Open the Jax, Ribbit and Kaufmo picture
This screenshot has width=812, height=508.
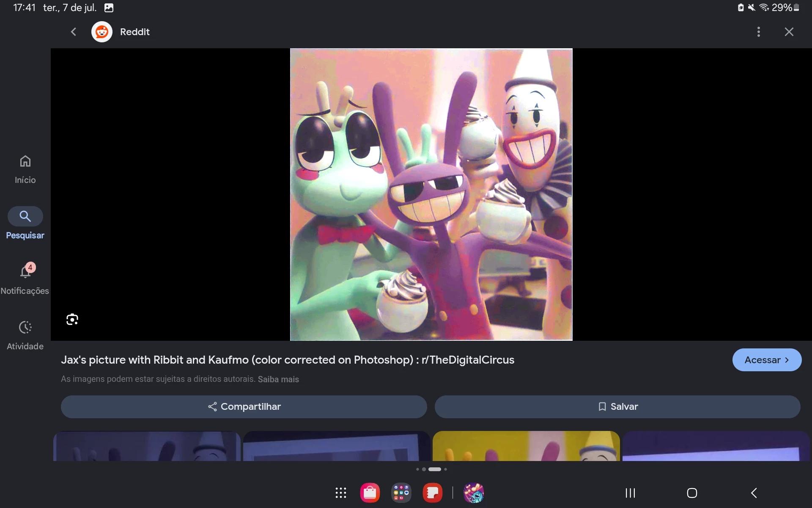point(431,194)
